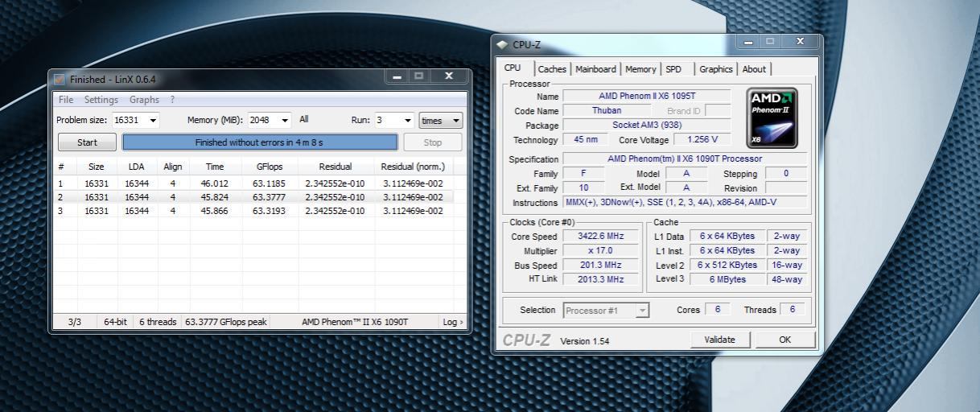Click the 6 threads status bar entry
Screen dimensions: 980x412
coord(158,322)
